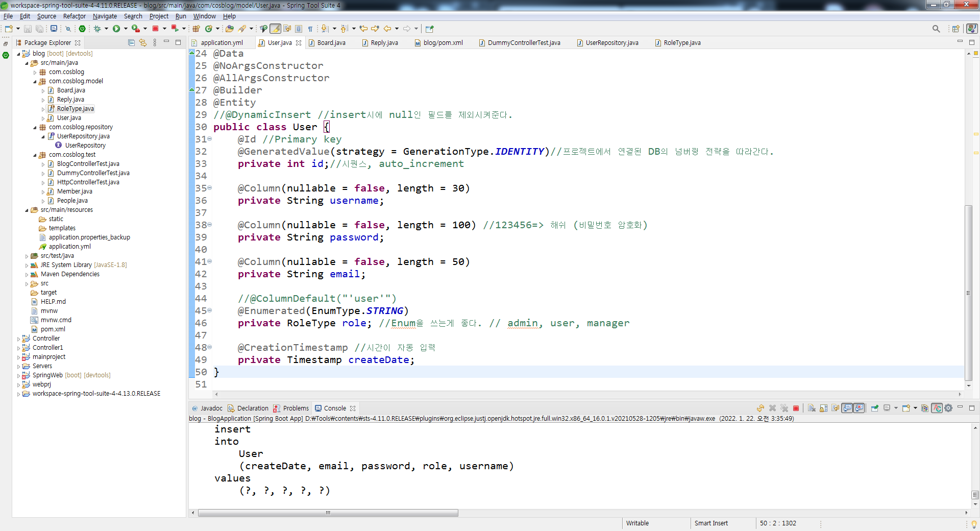Toggle Scroll Lock in Console
Viewport: 980px width, 531px height.
(x=823, y=408)
